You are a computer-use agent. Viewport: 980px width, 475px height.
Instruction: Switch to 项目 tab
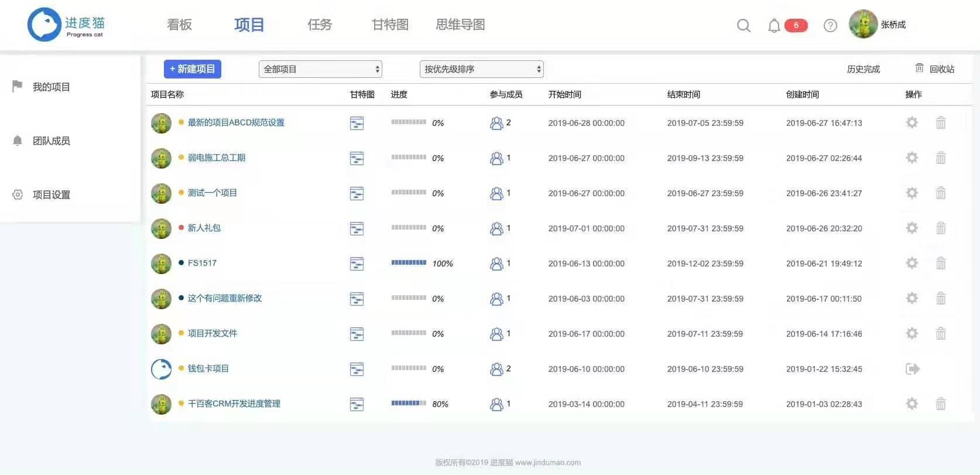249,25
